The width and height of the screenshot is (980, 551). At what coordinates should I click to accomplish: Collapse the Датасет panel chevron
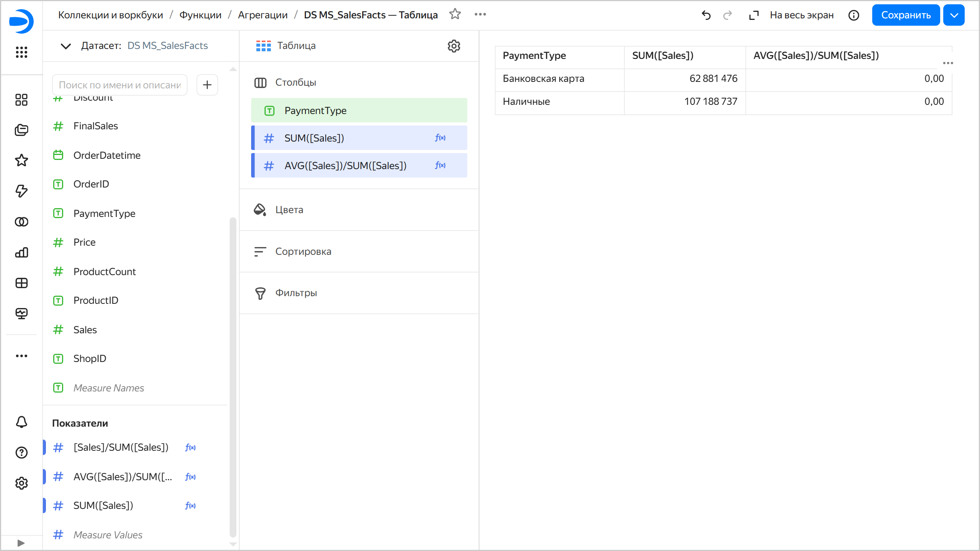[66, 46]
